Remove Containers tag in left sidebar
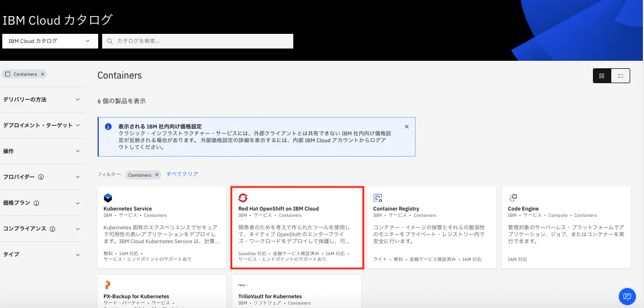This screenshot has width=644, height=308. pyautogui.click(x=42, y=75)
